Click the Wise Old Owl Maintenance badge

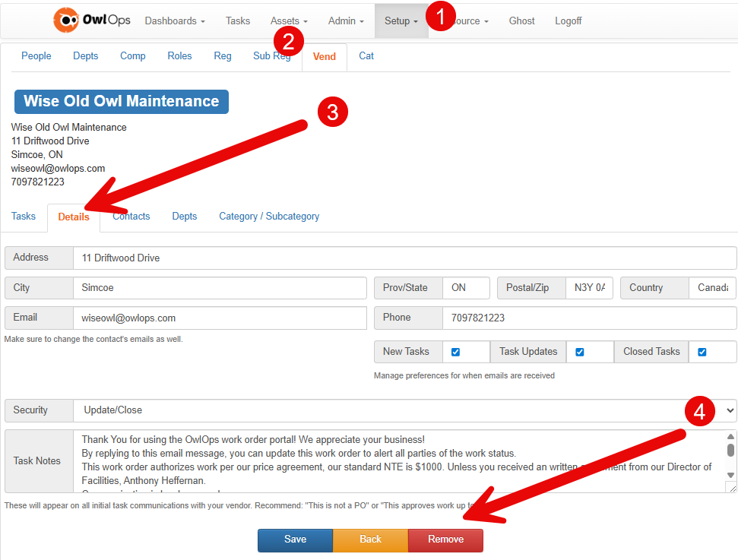point(121,101)
